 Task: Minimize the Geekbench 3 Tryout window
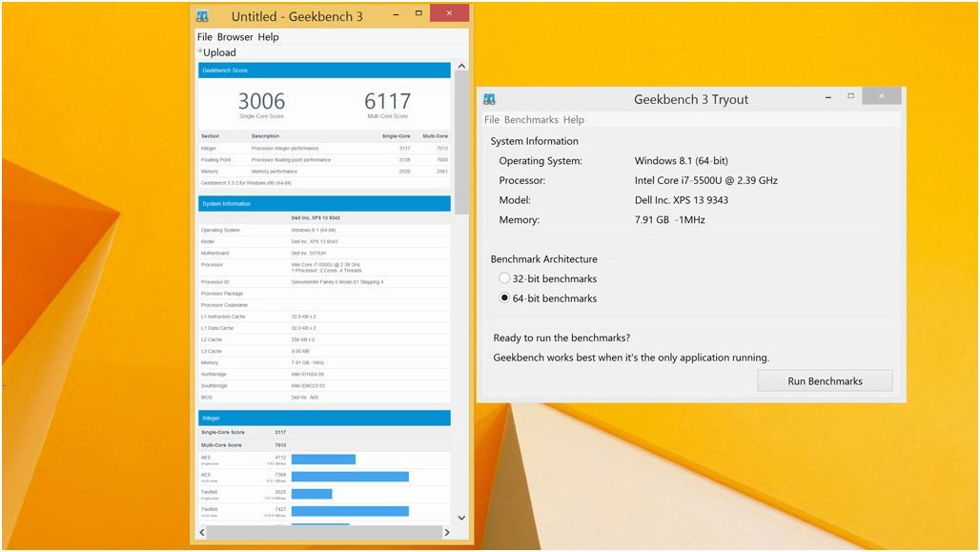point(826,96)
